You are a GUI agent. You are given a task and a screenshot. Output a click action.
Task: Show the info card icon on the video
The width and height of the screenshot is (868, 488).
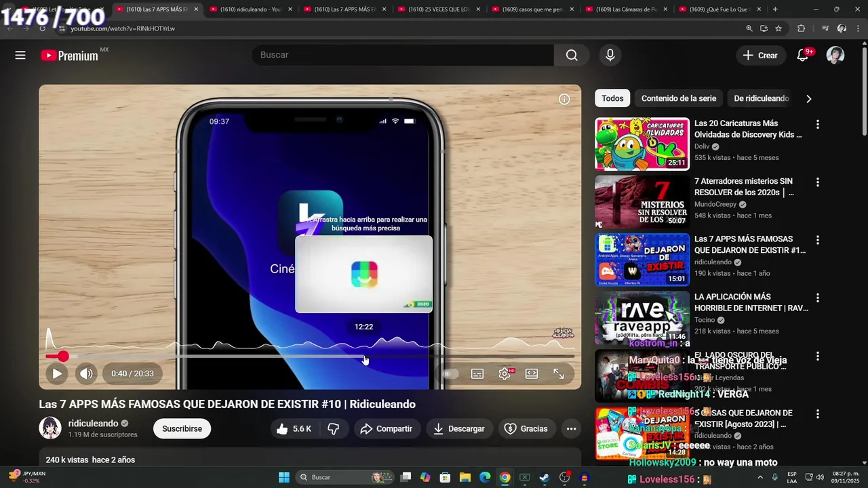(x=564, y=100)
